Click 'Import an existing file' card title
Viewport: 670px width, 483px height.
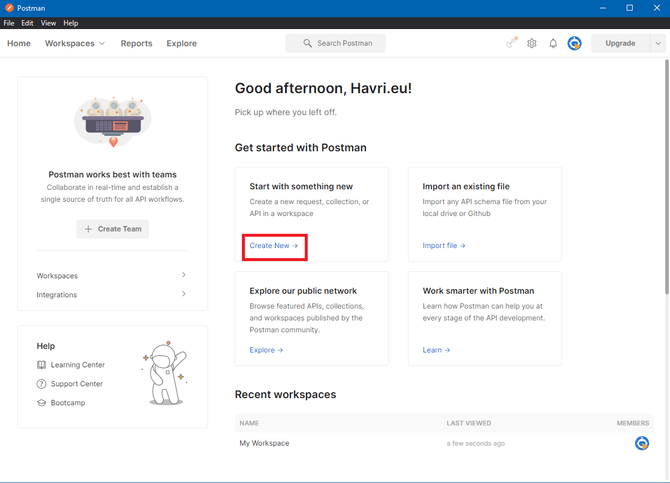[466, 186]
